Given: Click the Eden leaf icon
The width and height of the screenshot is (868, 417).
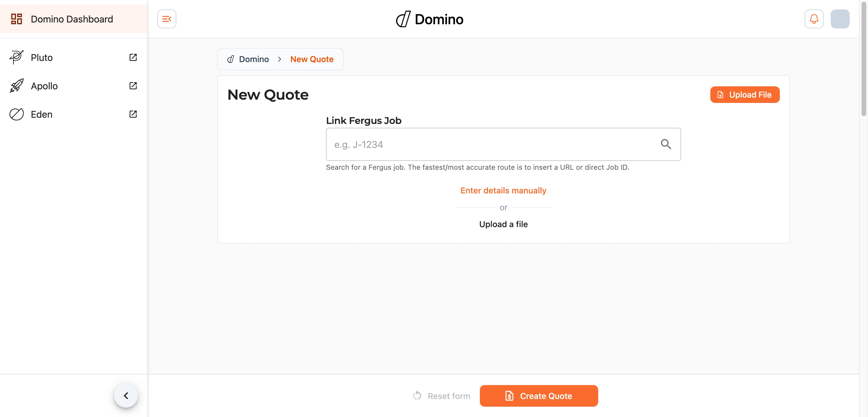Looking at the screenshot, I should pyautogui.click(x=17, y=114).
